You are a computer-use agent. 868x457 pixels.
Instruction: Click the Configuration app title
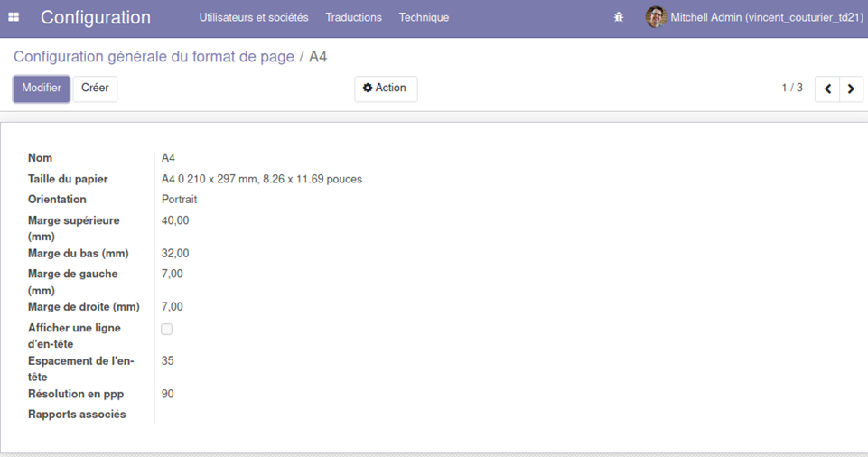point(96,17)
